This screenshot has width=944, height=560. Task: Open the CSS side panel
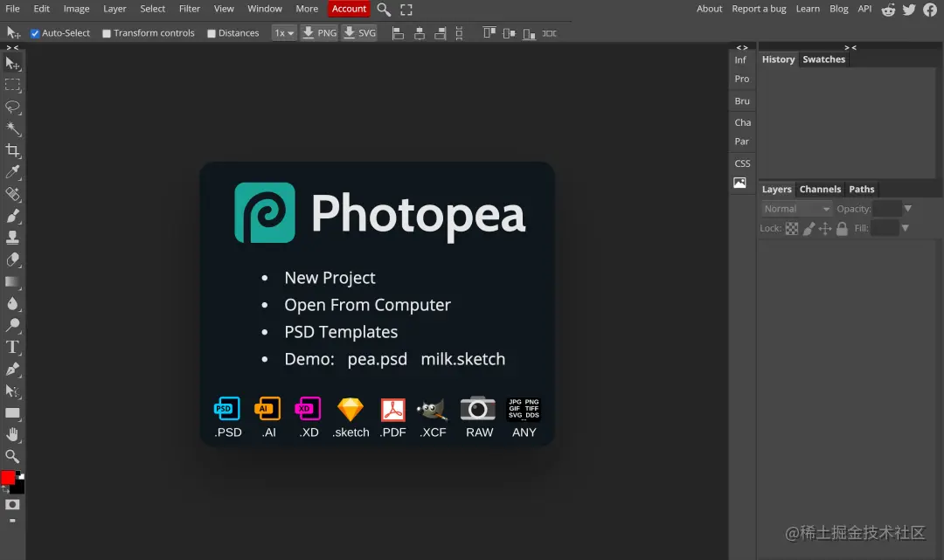click(x=742, y=163)
